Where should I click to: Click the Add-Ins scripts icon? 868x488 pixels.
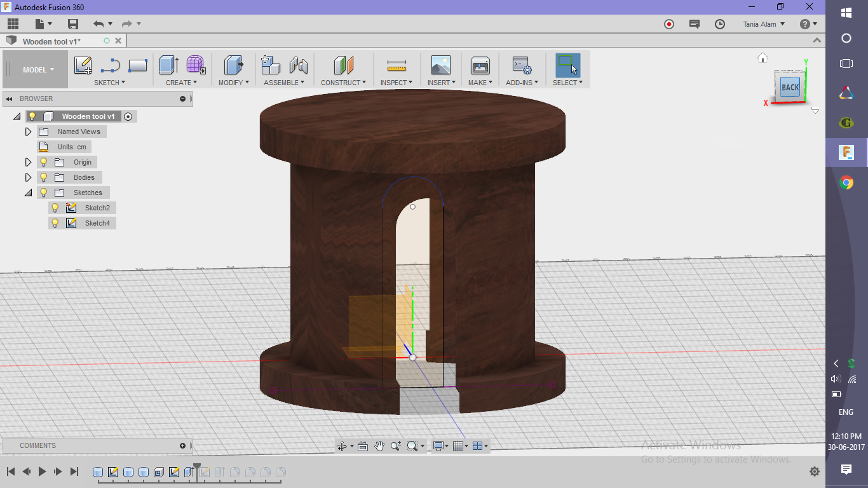[522, 65]
